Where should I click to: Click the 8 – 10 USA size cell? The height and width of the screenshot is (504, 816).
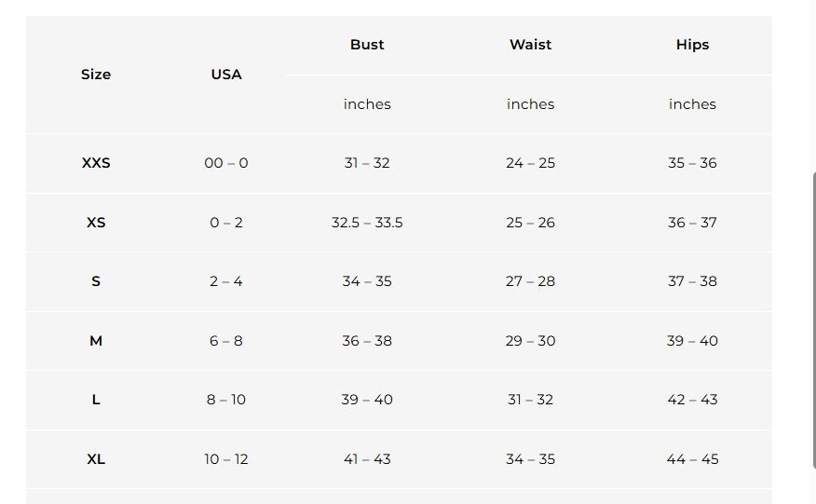[x=226, y=400]
